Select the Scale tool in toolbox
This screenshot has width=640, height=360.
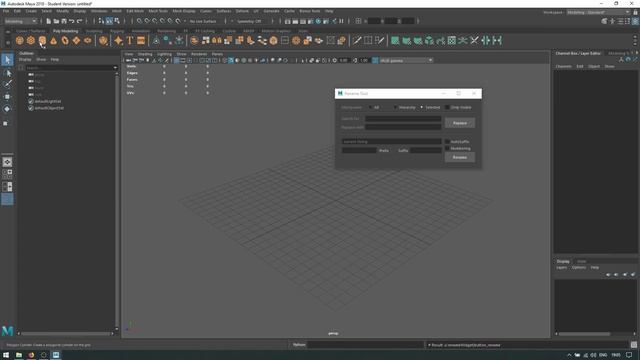[6, 123]
